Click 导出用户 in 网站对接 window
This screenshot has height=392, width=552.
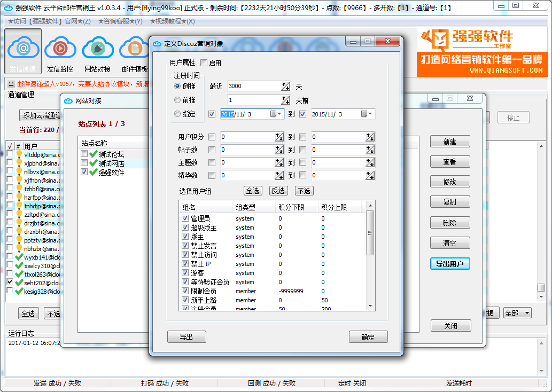450,264
